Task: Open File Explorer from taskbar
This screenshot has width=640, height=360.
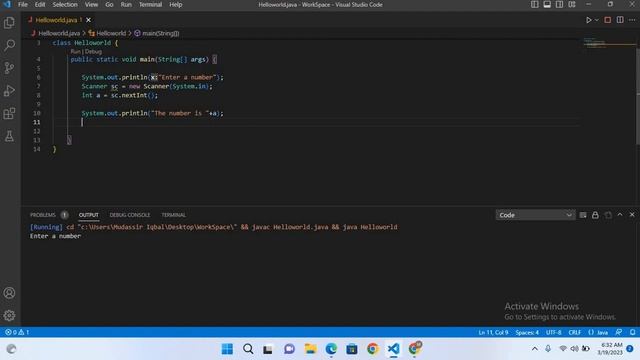Action: point(310,349)
